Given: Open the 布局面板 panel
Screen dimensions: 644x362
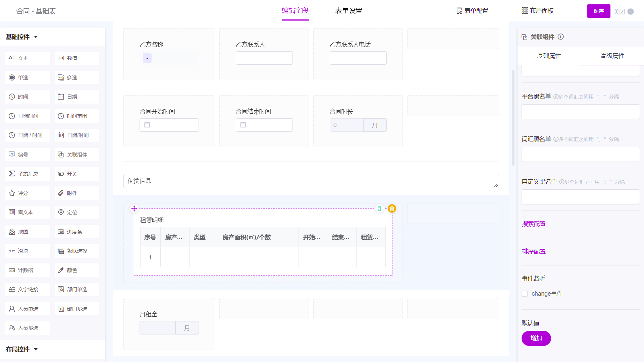Looking at the screenshot, I should coord(538,11).
